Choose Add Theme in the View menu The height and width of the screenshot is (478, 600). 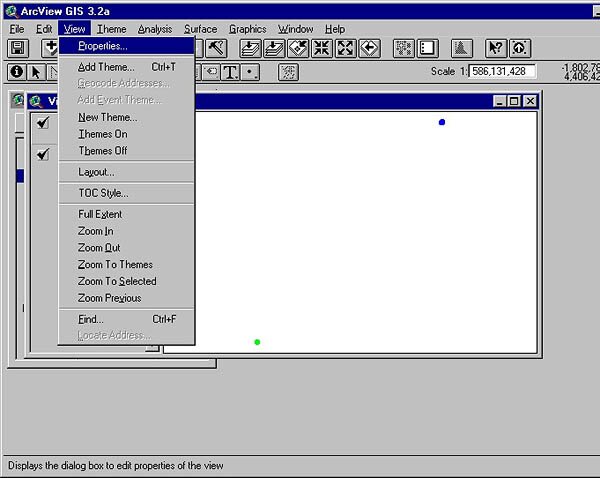tap(127, 67)
